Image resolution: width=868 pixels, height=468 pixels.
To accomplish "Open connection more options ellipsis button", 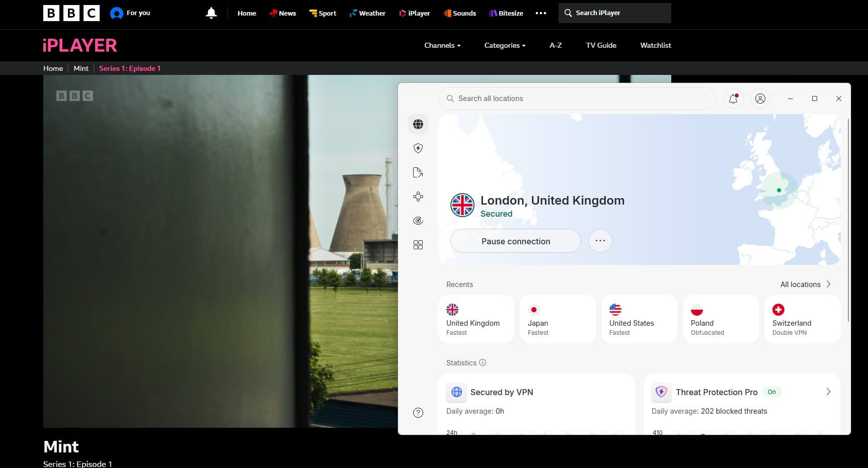I will coord(600,241).
